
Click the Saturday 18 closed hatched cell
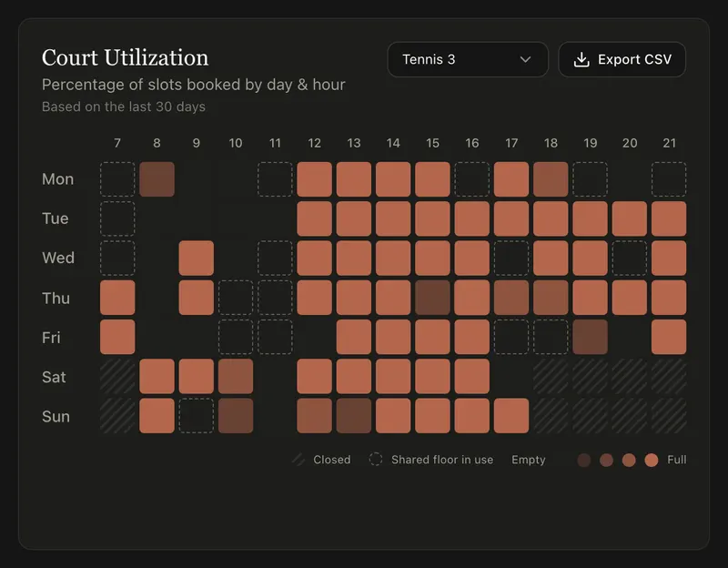[551, 377]
